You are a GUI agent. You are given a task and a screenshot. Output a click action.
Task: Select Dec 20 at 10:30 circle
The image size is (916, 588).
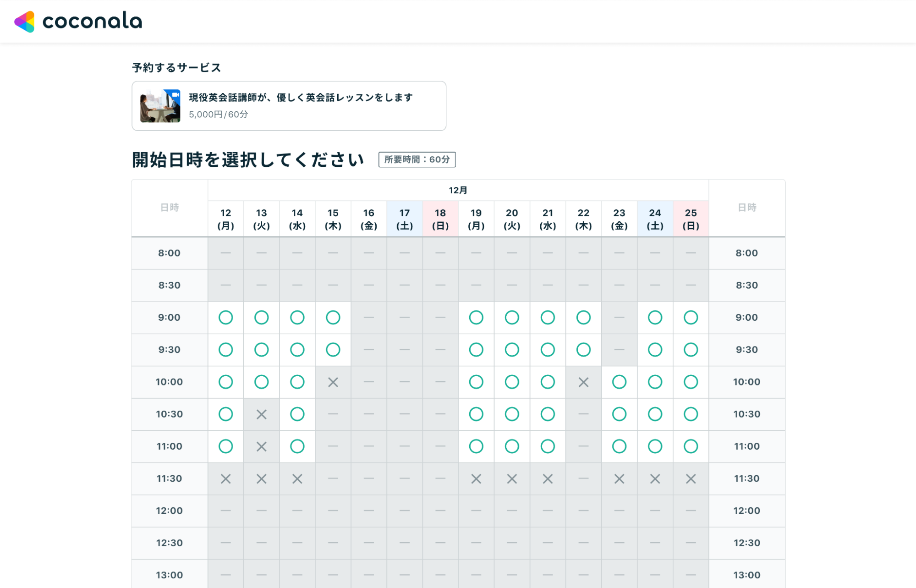tap(512, 414)
